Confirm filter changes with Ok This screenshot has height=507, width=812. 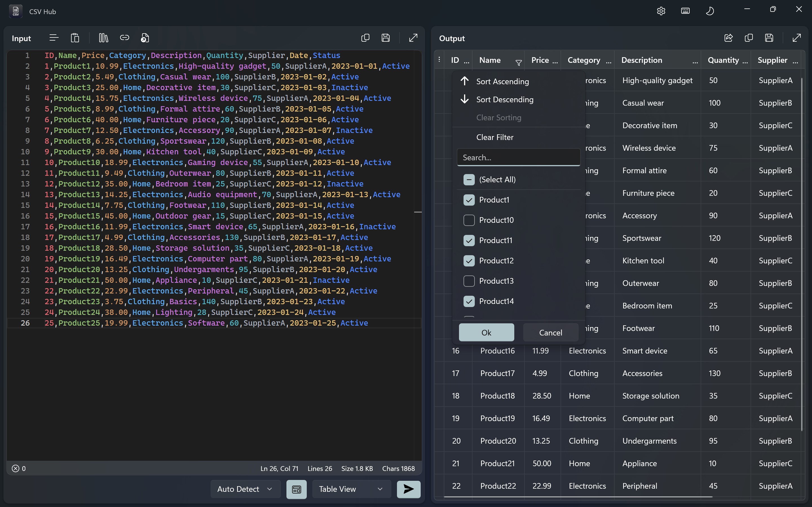tap(486, 332)
